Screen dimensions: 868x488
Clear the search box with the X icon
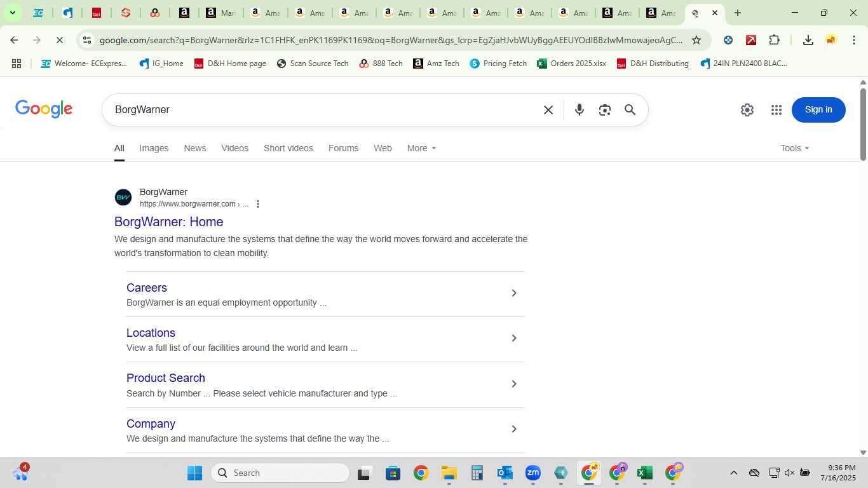point(548,110)
